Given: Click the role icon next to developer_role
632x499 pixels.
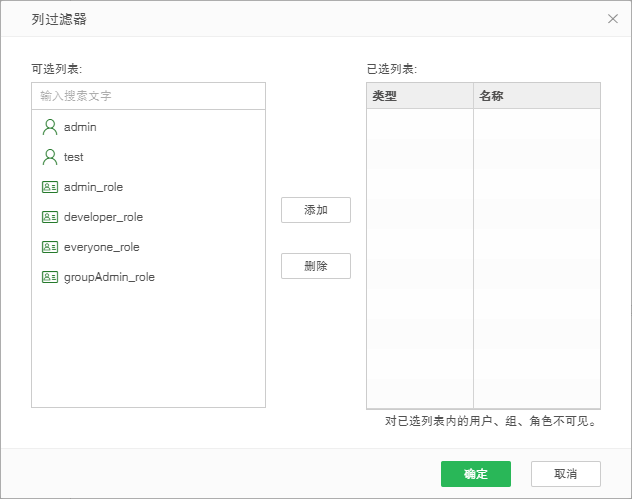Looking at the screenshot, I should pos(50,217).
